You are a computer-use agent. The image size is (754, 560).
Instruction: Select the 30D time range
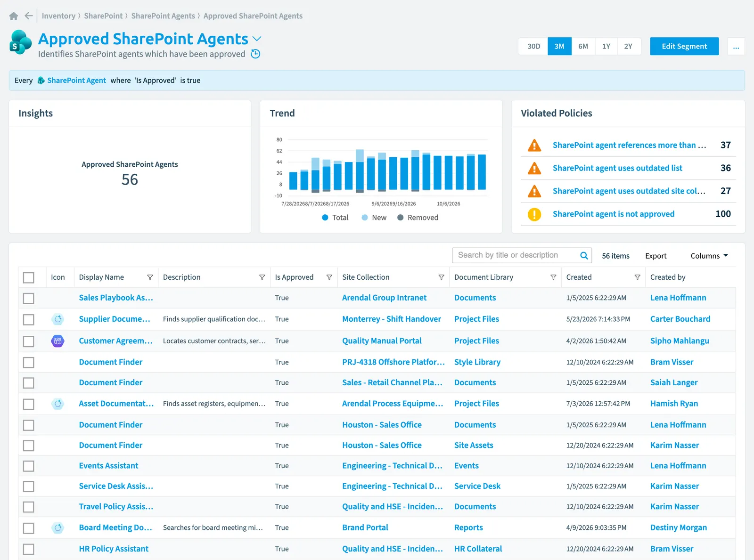tap(533, 47)
